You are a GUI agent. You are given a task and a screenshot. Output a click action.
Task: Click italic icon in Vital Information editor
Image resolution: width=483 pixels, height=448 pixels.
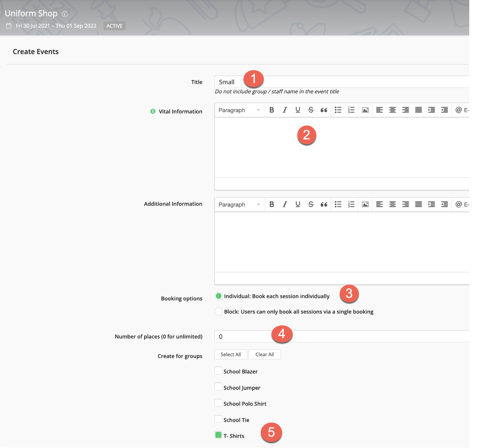[x=285, y=110]
